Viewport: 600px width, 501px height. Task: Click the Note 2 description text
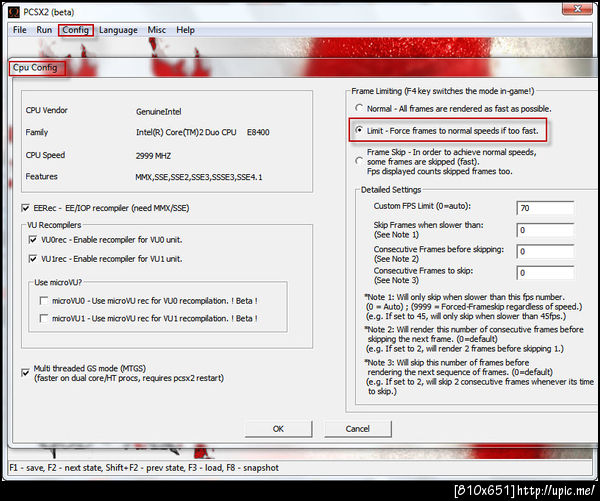(x=474, y=339)
